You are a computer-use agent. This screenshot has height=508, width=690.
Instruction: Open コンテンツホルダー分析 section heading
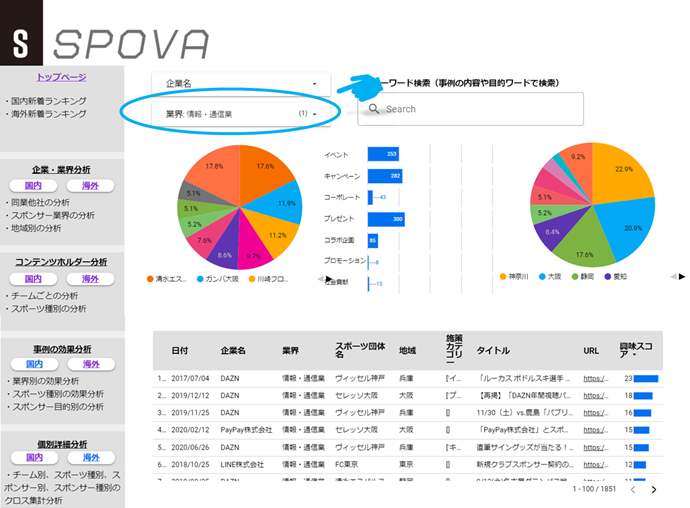point(61,262)
